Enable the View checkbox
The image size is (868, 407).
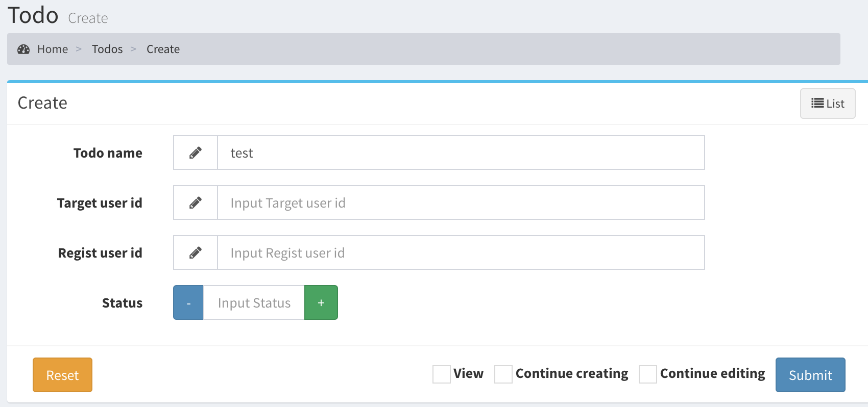coord(442,374)
